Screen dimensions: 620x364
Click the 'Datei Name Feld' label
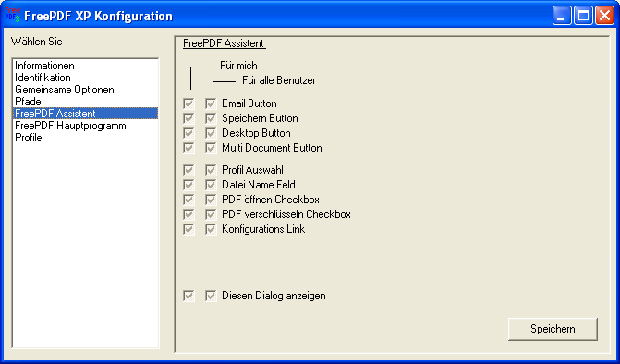coord(259,185)
